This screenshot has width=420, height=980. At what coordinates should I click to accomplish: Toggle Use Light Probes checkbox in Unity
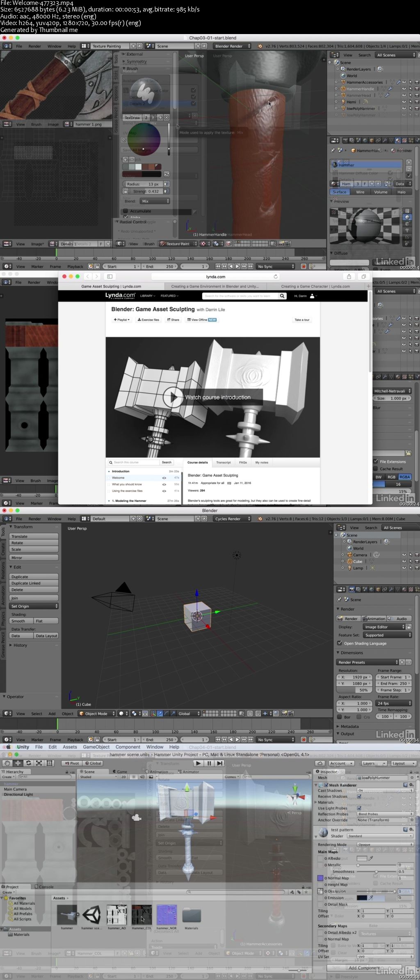point(359,808)
